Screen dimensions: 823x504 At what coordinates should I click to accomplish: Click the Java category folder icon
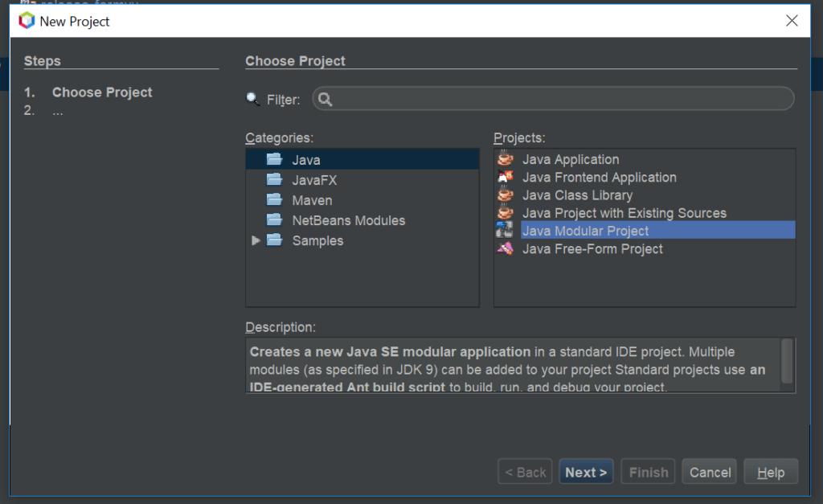coord(273,159)
